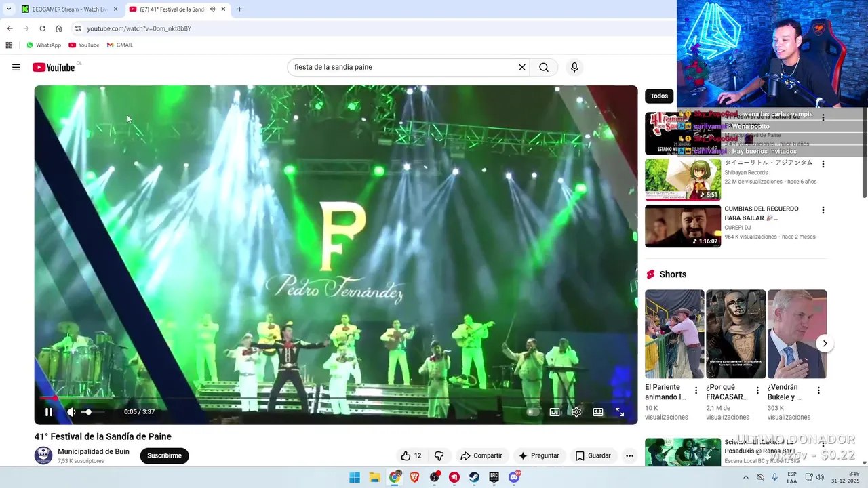Open the ESP LAA language switcher

click(x=792, y=477)
